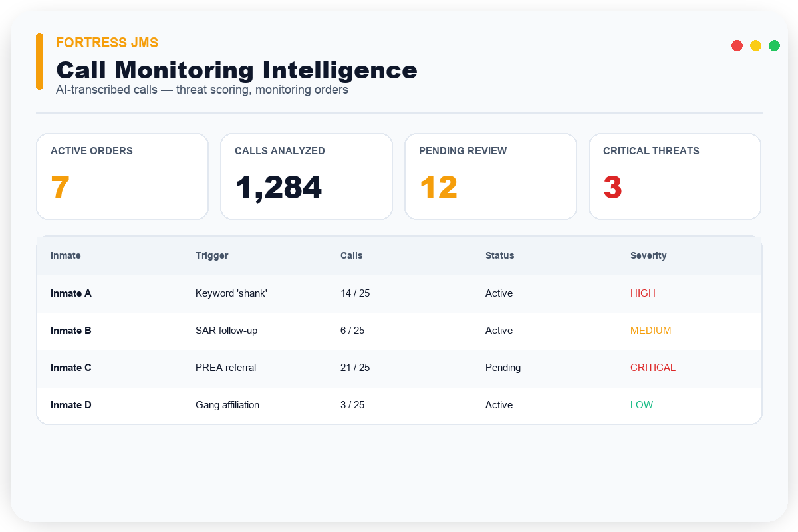Click the Active status for Inmate A
798x532 pixels.
coord(499,293)
